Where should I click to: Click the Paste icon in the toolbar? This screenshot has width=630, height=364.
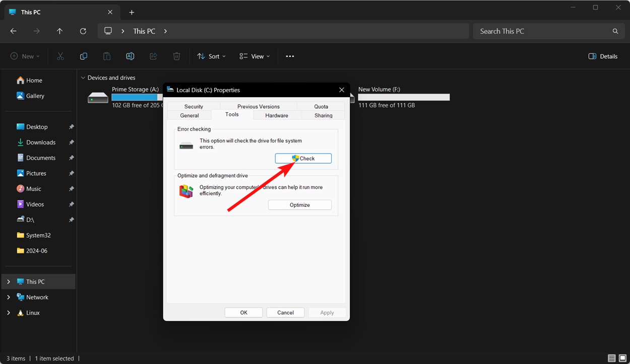click(x=107, y=56)
